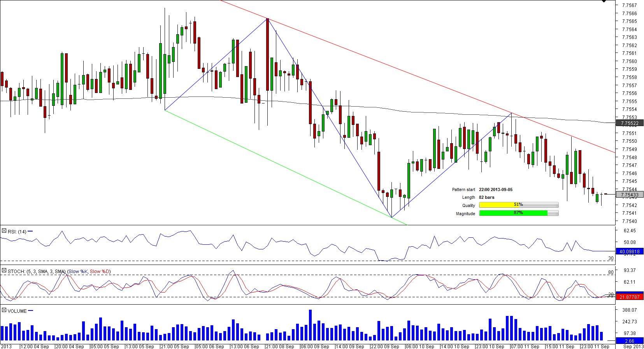Click the 7.7567 price axis label

(x=630, y=5)
